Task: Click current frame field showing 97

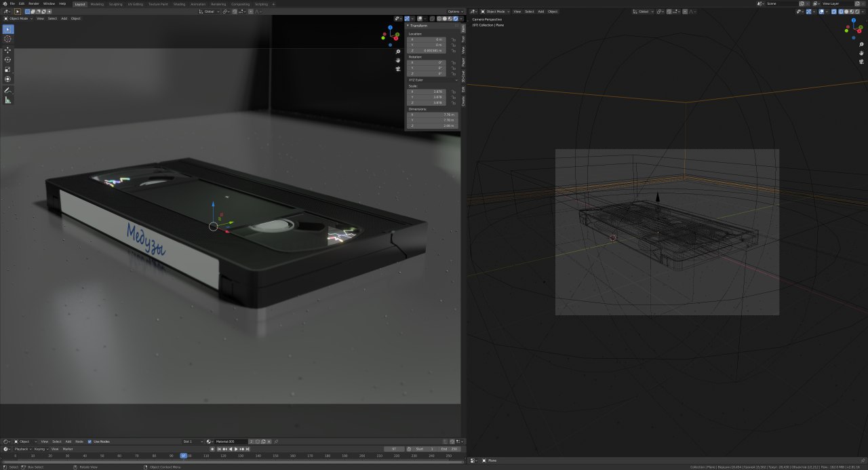Action: click(395, 449)
